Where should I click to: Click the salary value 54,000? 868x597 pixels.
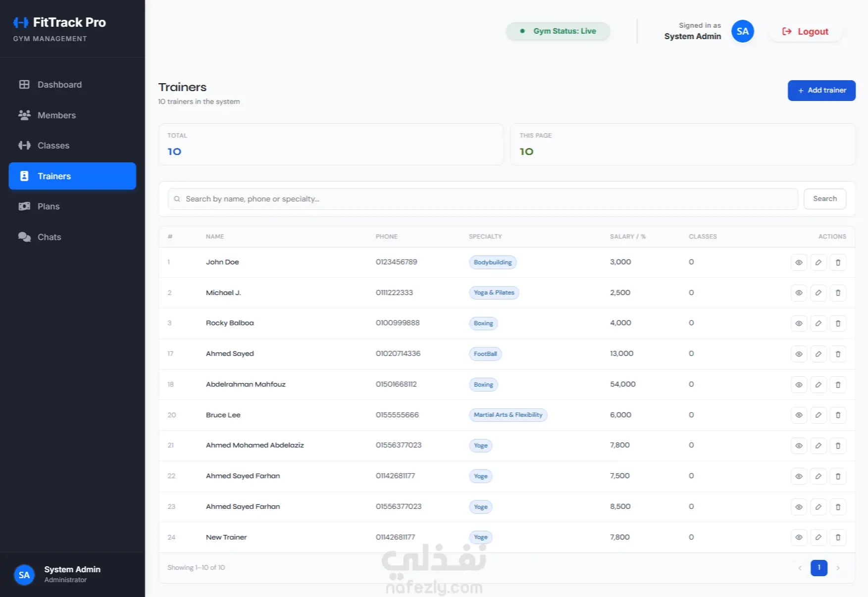coord(623,384)
